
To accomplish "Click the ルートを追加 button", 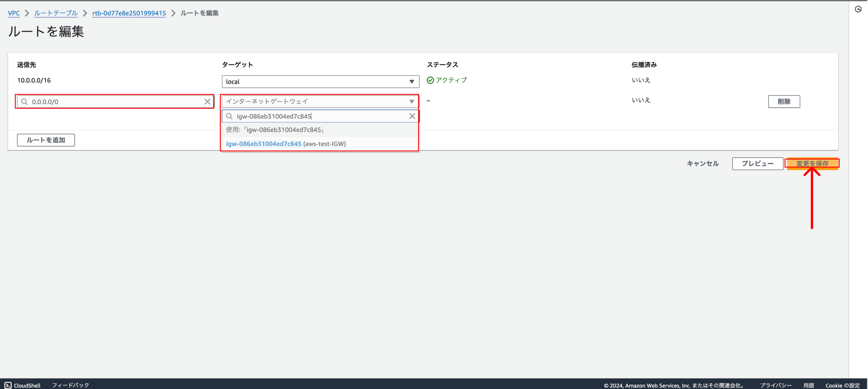I will pos(46,140).
